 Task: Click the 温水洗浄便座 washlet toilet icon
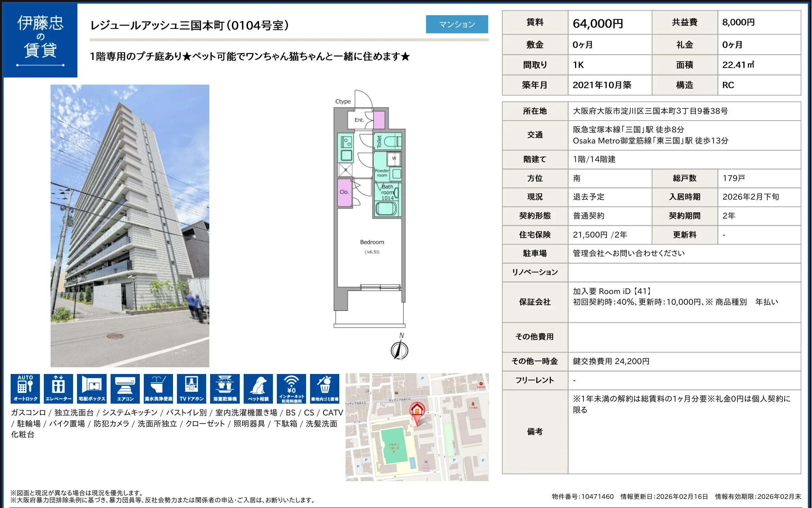pos(158,388)
